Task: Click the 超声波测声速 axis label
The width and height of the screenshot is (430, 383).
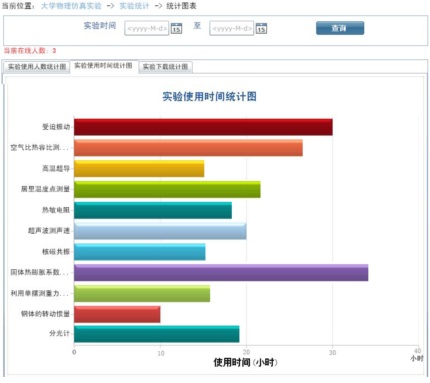Action: pos(49,231)
